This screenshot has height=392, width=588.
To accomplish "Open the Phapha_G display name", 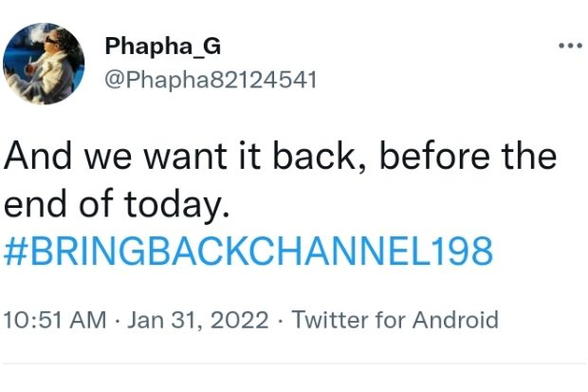I will 163,47.
